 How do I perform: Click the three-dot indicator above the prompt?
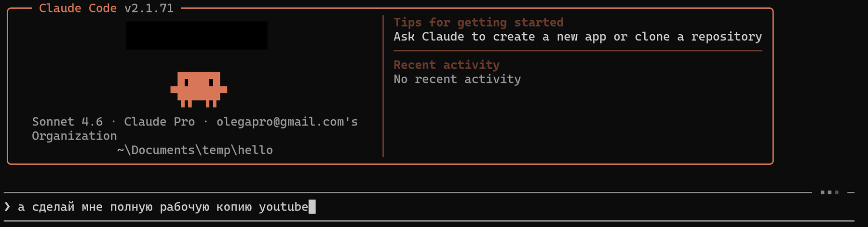[x=829, y=192]
